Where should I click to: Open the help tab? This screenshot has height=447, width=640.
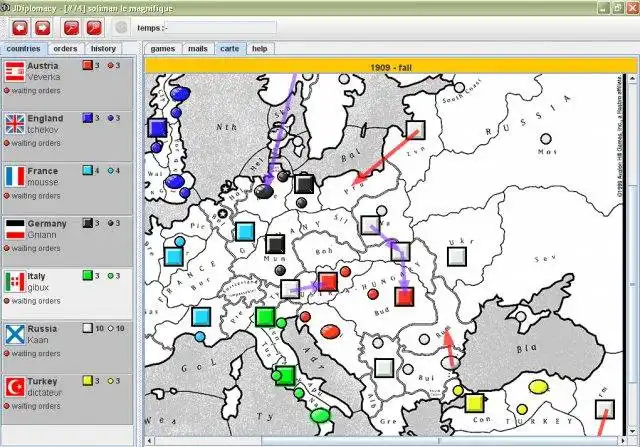260,49
